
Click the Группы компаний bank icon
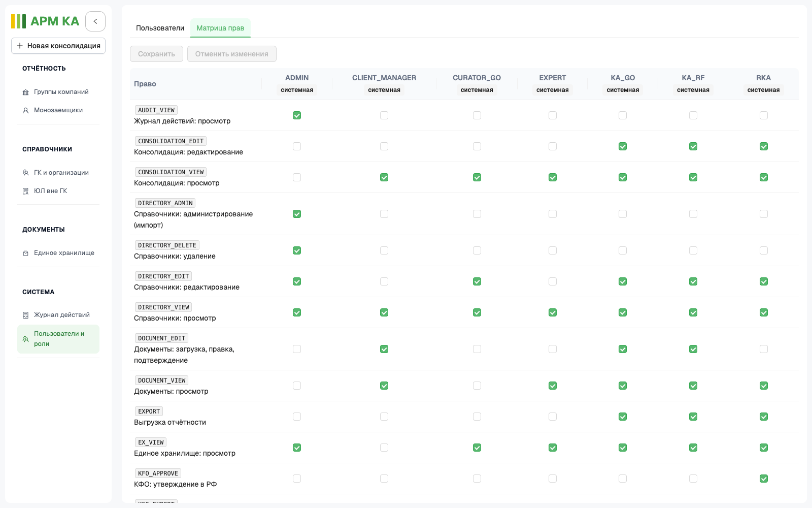point(25,92)
